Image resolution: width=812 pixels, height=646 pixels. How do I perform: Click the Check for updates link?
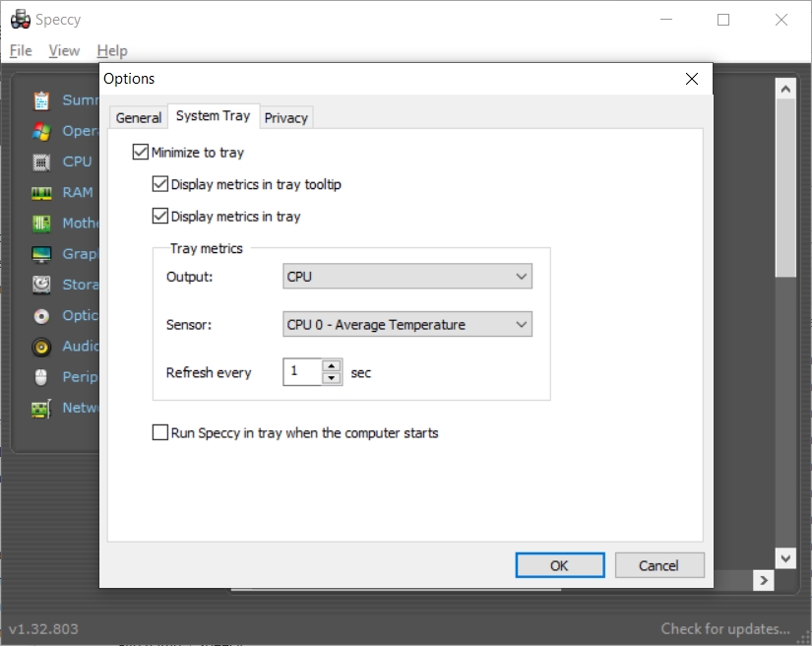tap(725, 629)
